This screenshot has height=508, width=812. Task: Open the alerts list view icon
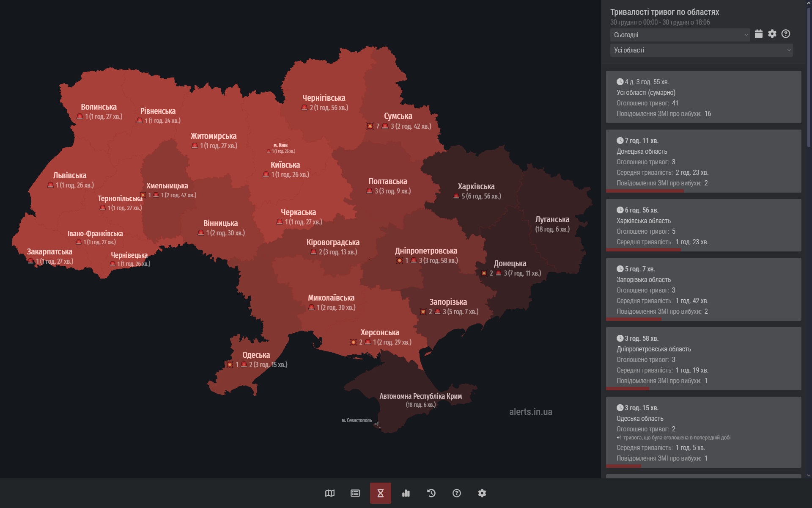(x=355, y=493)
